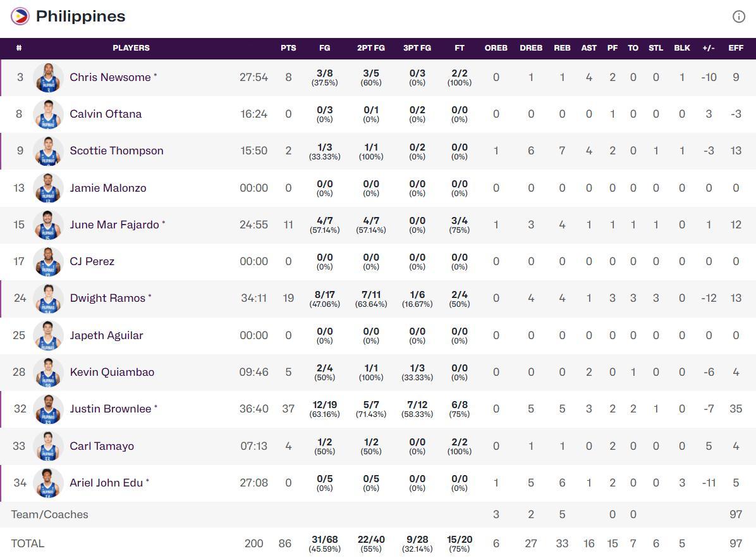Open Carl Tamayo's player profile link
Image resolution: width=756 pixels, height=558 pixels.
click(x=102, y=445)
